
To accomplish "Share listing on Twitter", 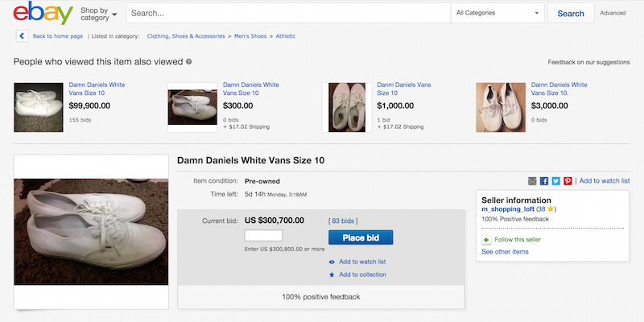I will (555, 181).
